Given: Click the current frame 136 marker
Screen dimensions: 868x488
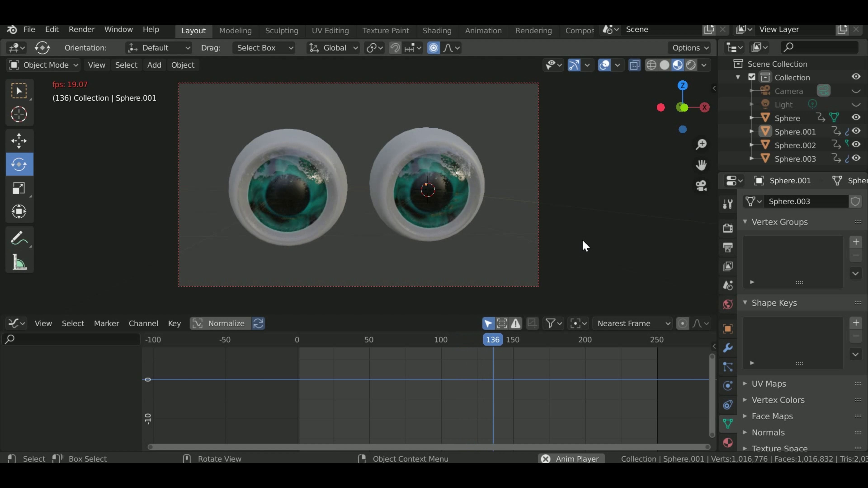Looking at the screenshot, I should (493, 340).
